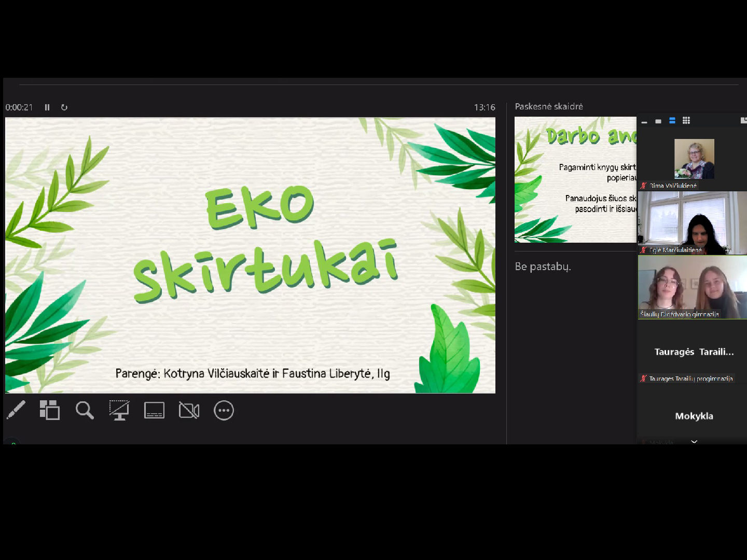Switch Zoom panel to grid gallery view
This screenshot has width=747, height=560.
pos(686,121)
